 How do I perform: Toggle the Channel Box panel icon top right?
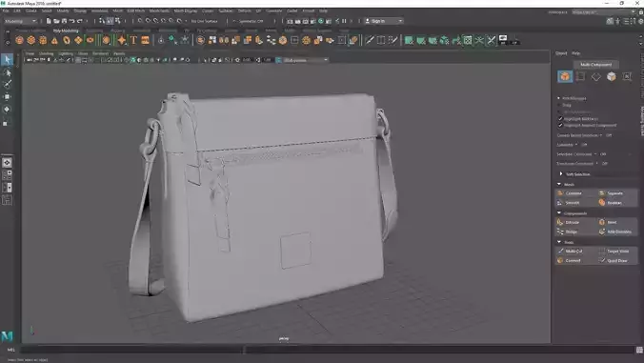(x=640, y=21)
